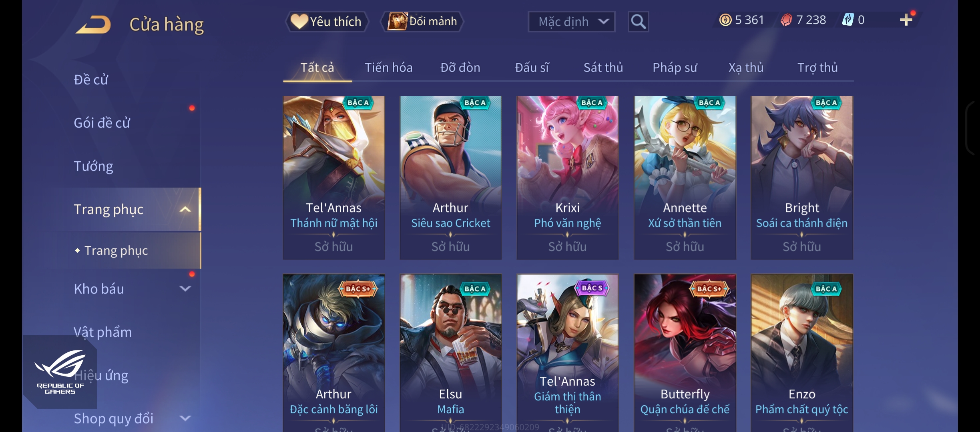Select the Tiến hóa tab
Screen dimensions: 980x432
(x=388, y=67)
